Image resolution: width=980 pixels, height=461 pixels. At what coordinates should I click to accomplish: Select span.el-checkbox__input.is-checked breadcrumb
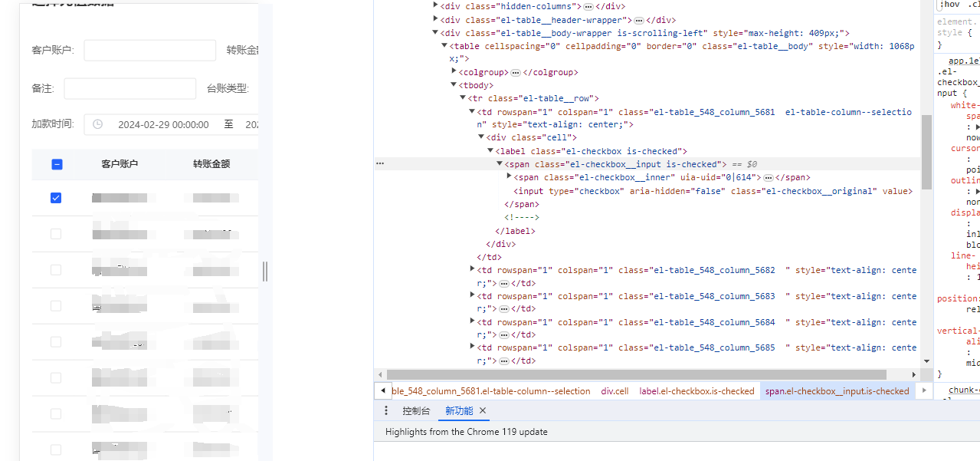[837, 391]
